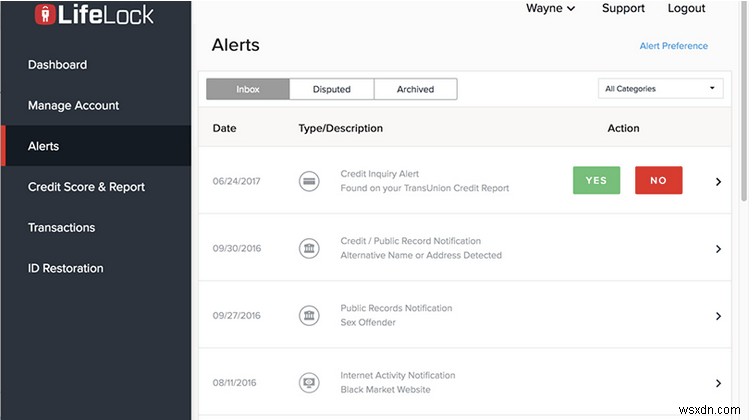Click the Support link in header
The image size is (752, 420).
click(623, 9)
